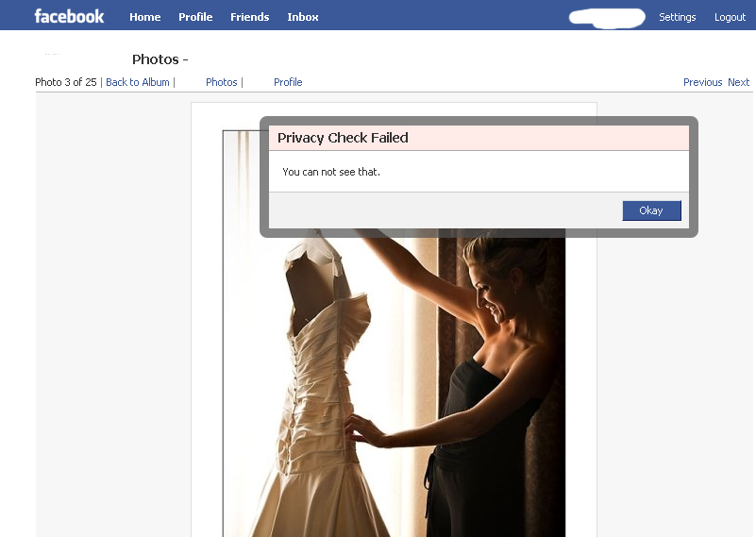Click the wedding dress photo

[x=321, y=396]
